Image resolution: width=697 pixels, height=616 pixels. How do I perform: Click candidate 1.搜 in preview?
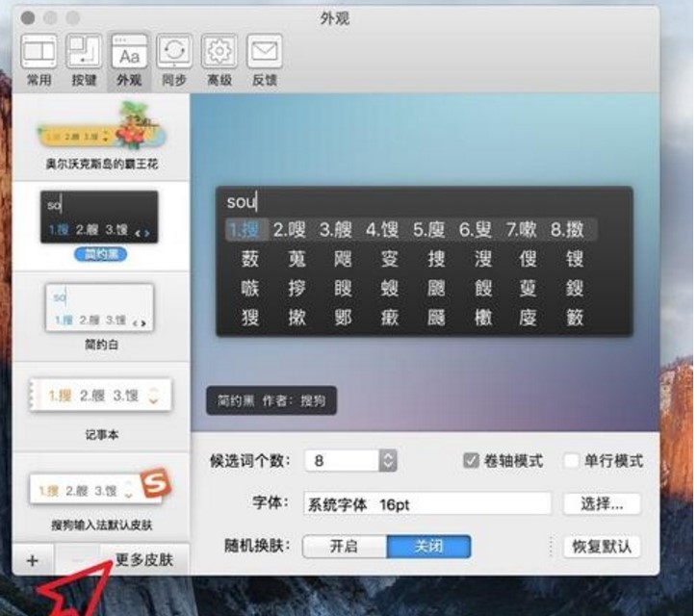tap(245, 230)
